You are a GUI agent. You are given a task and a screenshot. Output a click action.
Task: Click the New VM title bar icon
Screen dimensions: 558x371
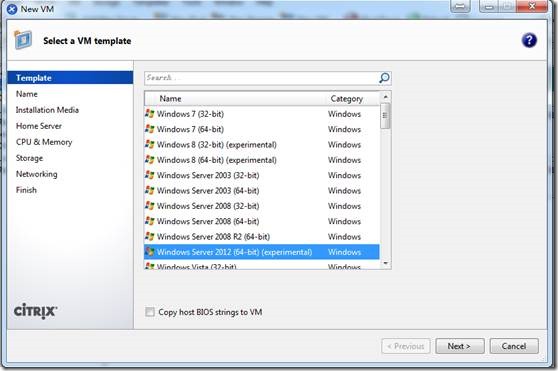click(12, 9)
